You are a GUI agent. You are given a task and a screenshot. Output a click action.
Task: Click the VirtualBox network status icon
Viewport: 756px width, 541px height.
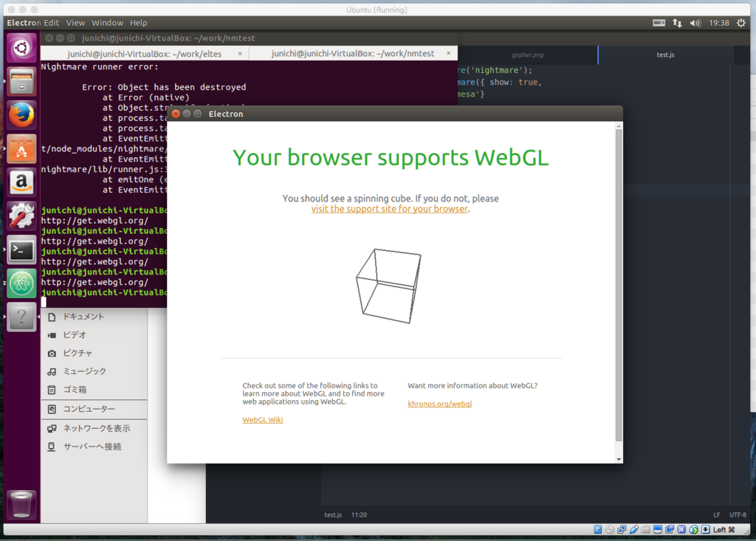622,529
